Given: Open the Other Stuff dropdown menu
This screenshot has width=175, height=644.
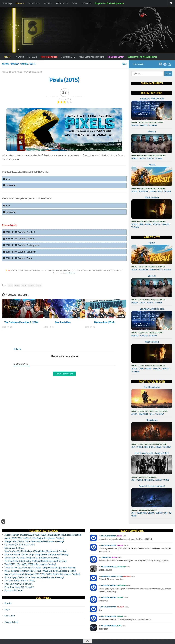Looking at the screenshot, I should coord(62,4).
